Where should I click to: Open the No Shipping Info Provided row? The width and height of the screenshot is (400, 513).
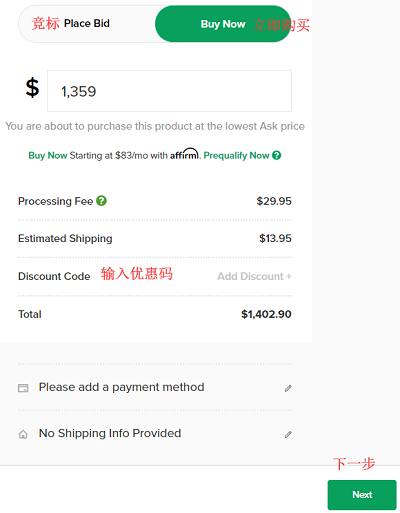point(155,434)
